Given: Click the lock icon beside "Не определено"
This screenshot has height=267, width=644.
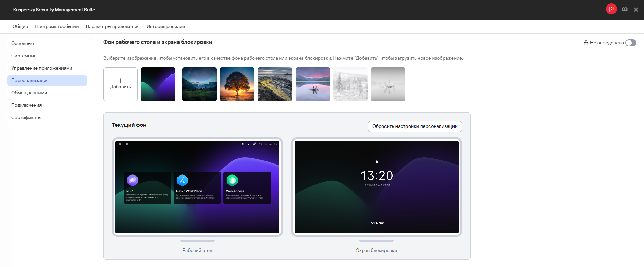Looking at the screenshot, I should pyautogui.click(x=586, y=43).
